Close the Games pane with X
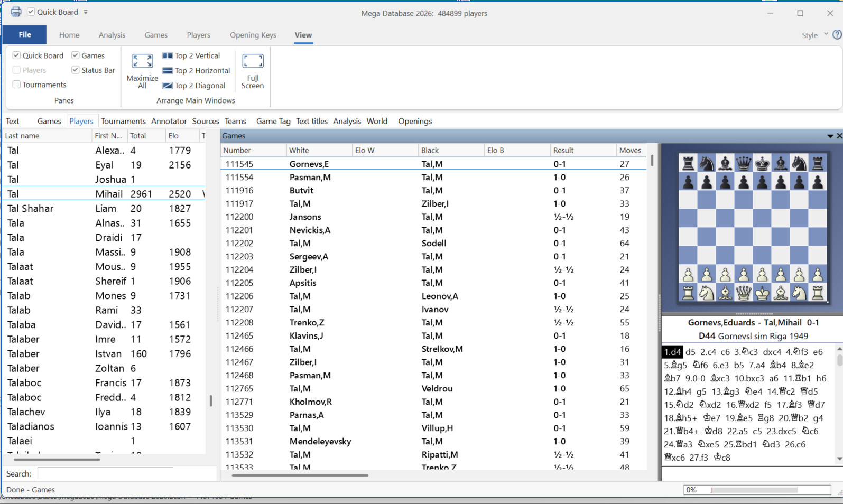The height and width of the screenshot is (504, 843). (839, 136)
